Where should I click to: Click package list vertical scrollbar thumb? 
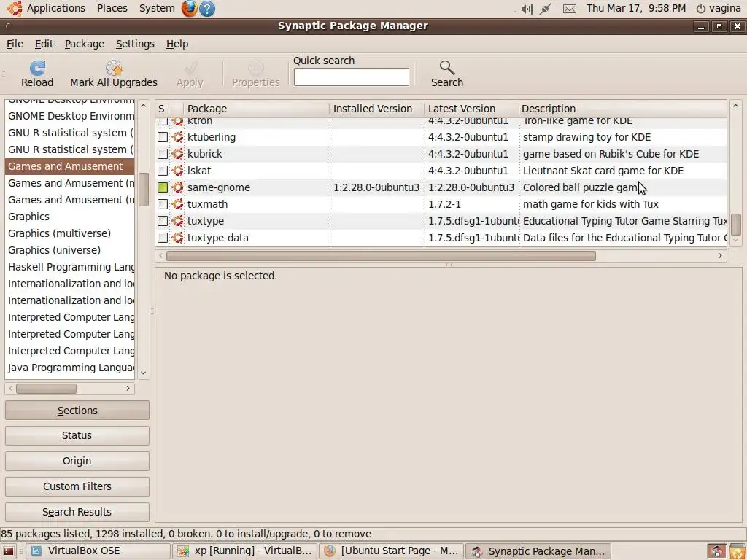(735, 224)
